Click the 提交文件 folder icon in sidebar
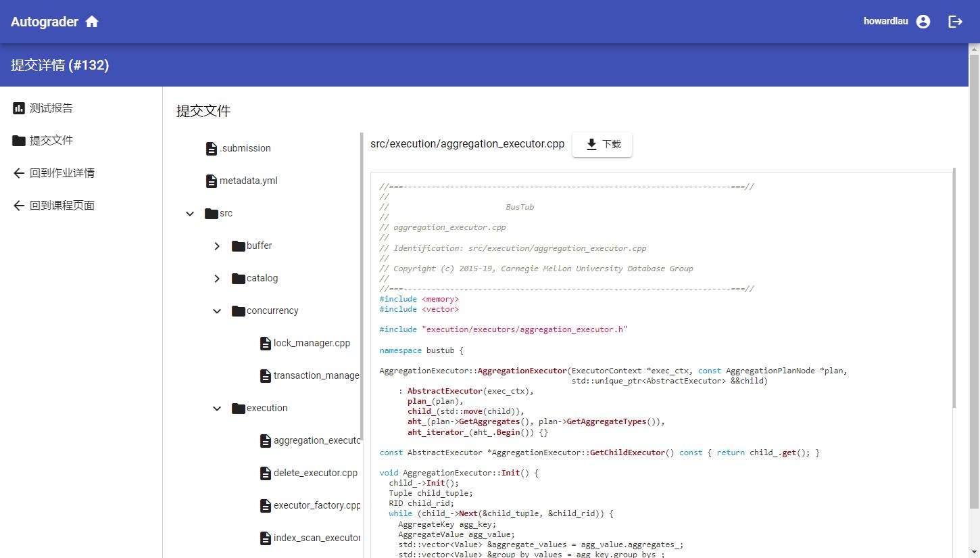Image resolution: width=980 pixels, height=558 pixels. click(19, 141)
